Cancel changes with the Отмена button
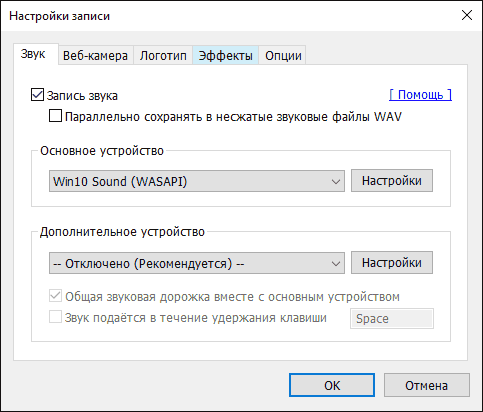The image size is (483, 412). coord(427,385)
